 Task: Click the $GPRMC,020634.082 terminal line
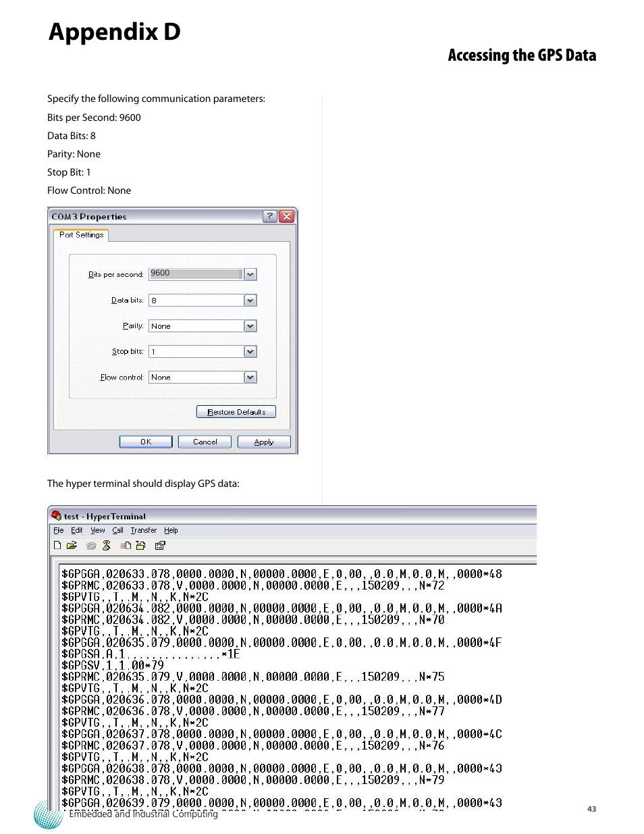pos(252,620)
